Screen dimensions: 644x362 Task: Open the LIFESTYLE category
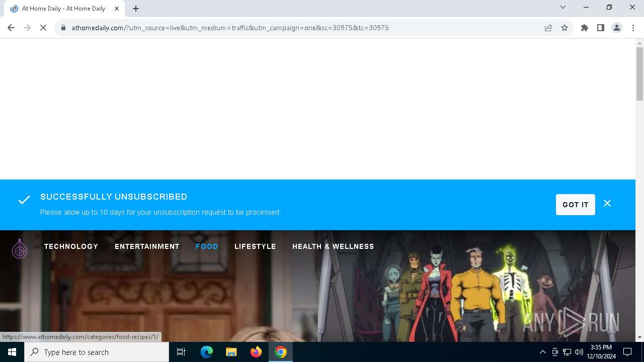point(255,246)
